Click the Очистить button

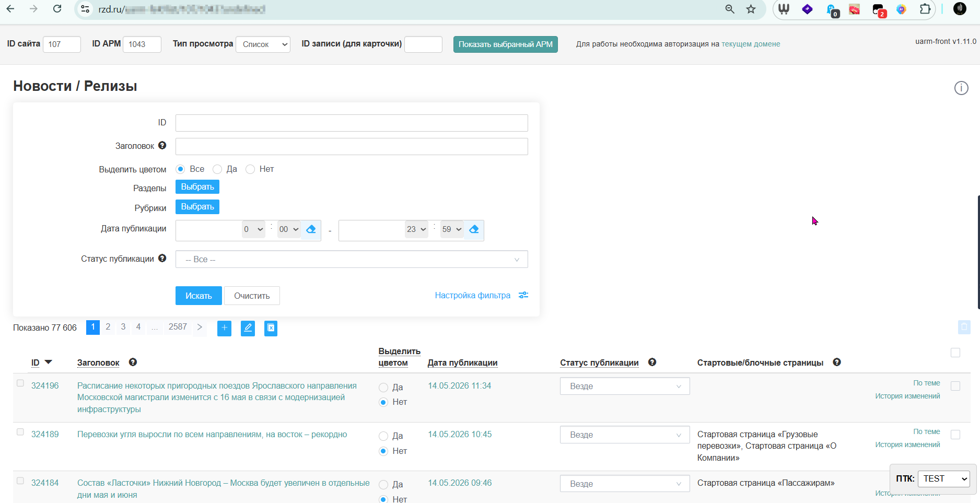pyautogui.click(x=252, y=296)
